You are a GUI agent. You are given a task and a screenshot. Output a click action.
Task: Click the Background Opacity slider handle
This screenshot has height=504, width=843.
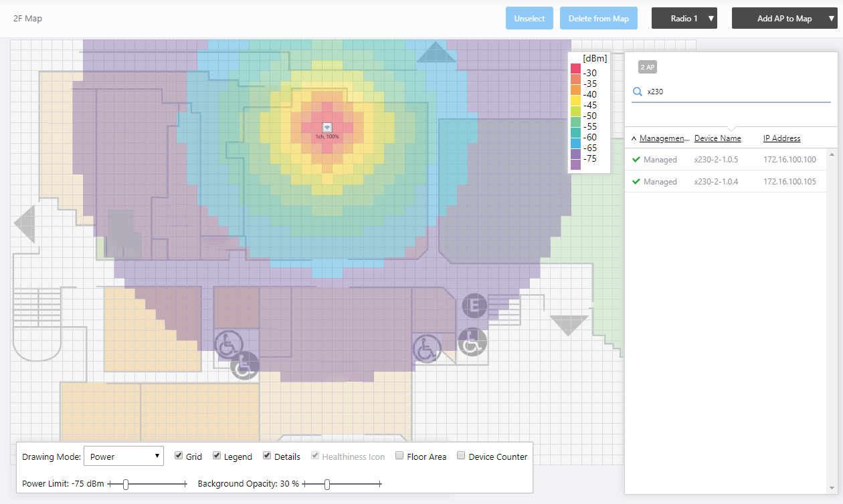pyautogui.click(x=327, y=484)
